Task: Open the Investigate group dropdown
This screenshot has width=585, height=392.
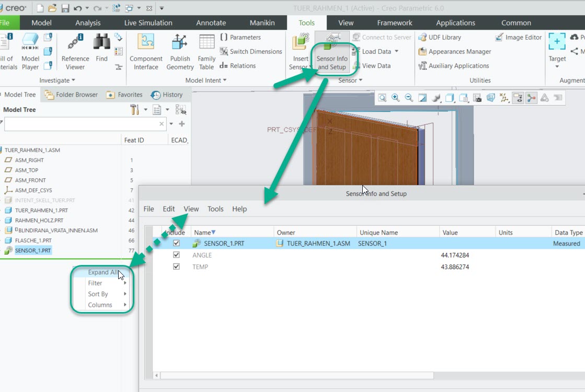Action: (x=57, y=80)
